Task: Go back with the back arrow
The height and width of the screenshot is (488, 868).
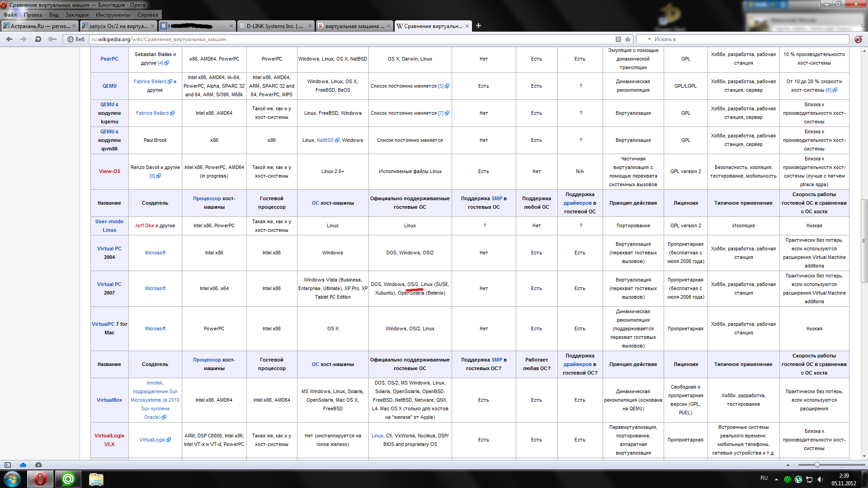Action: point(9,39)
